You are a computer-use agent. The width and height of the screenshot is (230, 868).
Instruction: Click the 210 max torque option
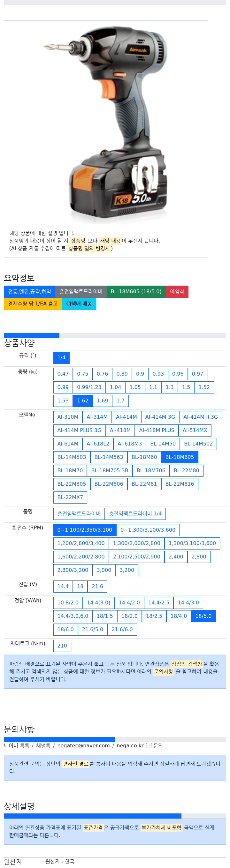tap(62, 646)
